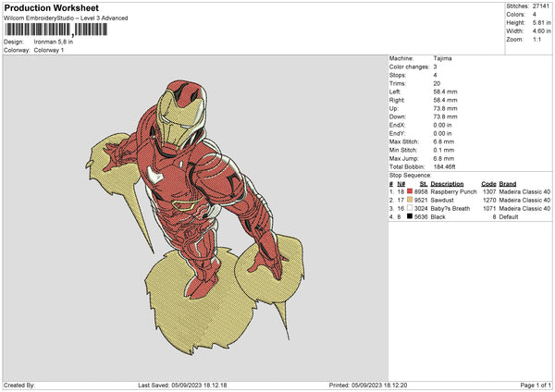Select the 'Printed: 05/09/2023 18.12.20' text
Image resolution: width=555 pixels, height=392 pixels.
click(x=368, y=386)
